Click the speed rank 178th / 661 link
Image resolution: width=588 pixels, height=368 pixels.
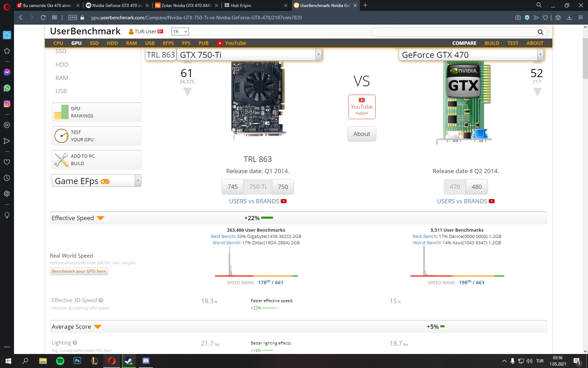coord(270,282)
